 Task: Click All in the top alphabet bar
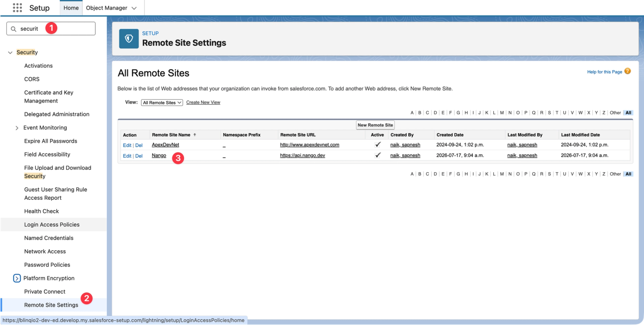coord(628,113)
